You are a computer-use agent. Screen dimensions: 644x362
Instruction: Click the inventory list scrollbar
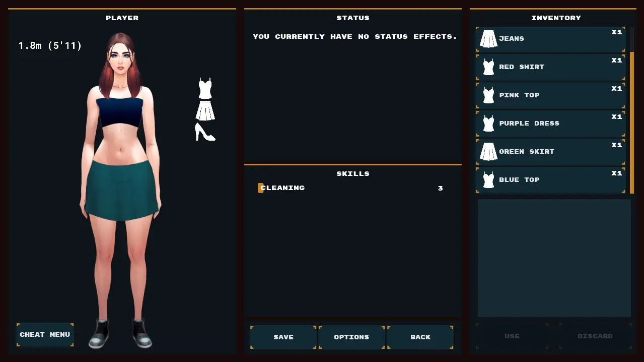click(632, 121)
